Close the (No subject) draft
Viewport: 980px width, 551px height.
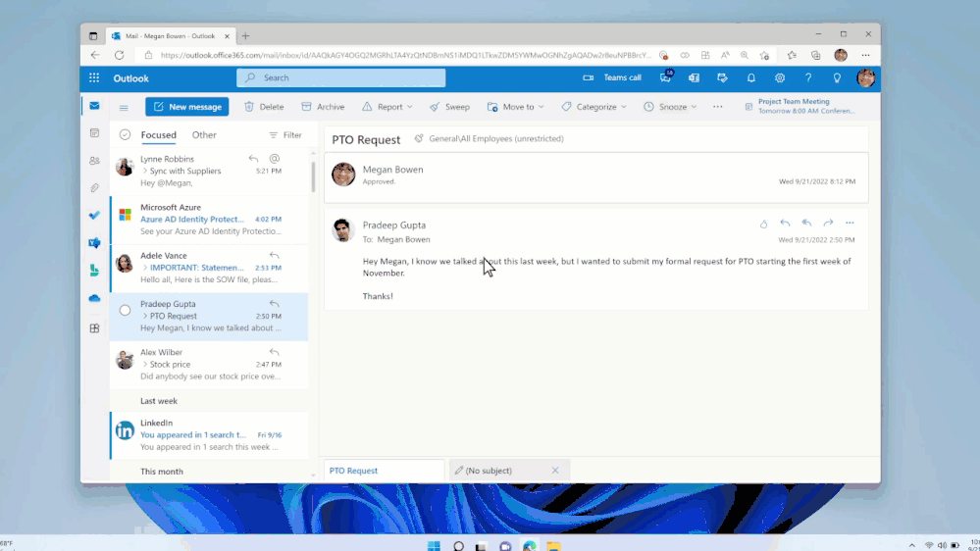click(x=555, y=471)
